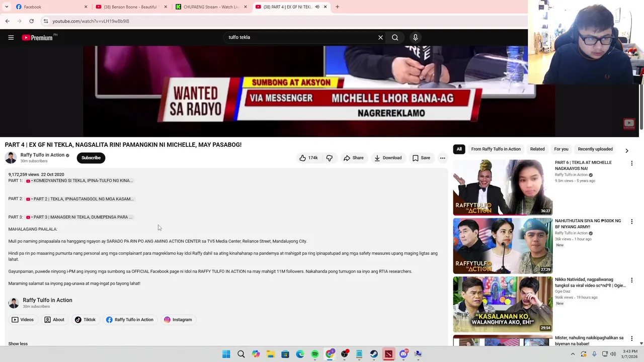Open the YouTube hamburger guide menu
The height and width of the screenshot is (362, 644).
coord(11,37)
